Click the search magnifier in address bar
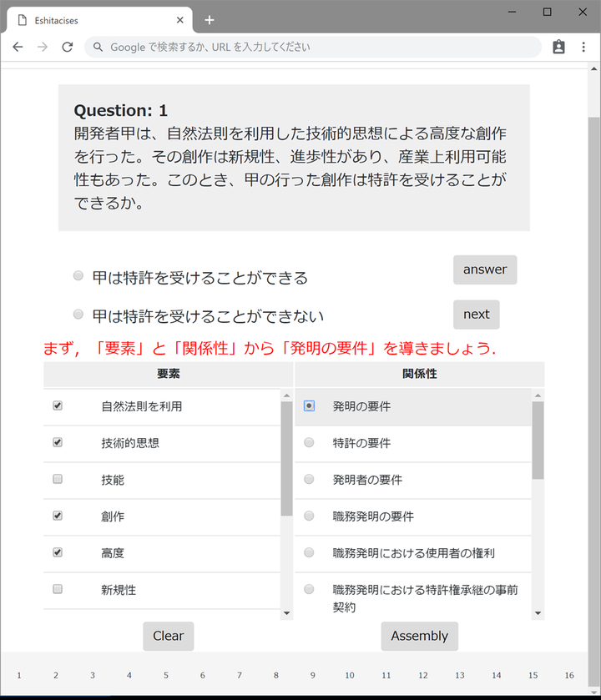 click(x=98, y=47)
